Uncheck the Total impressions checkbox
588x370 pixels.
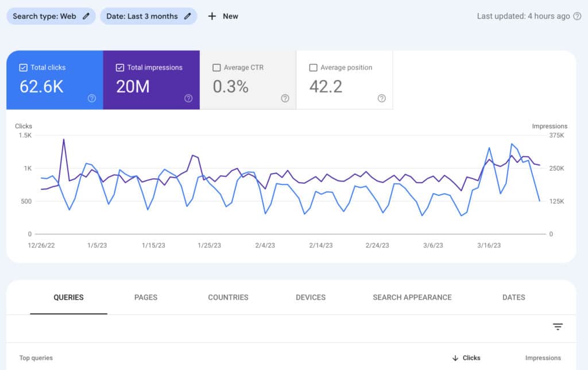119,68
